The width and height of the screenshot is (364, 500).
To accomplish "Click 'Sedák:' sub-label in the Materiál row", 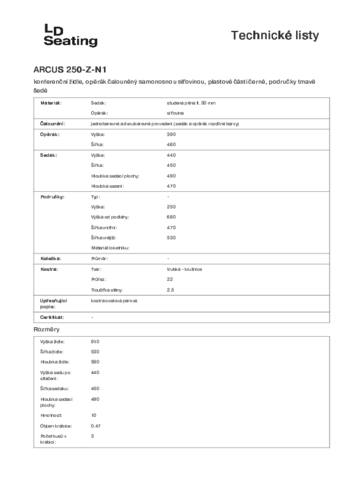I will point(98,103).
